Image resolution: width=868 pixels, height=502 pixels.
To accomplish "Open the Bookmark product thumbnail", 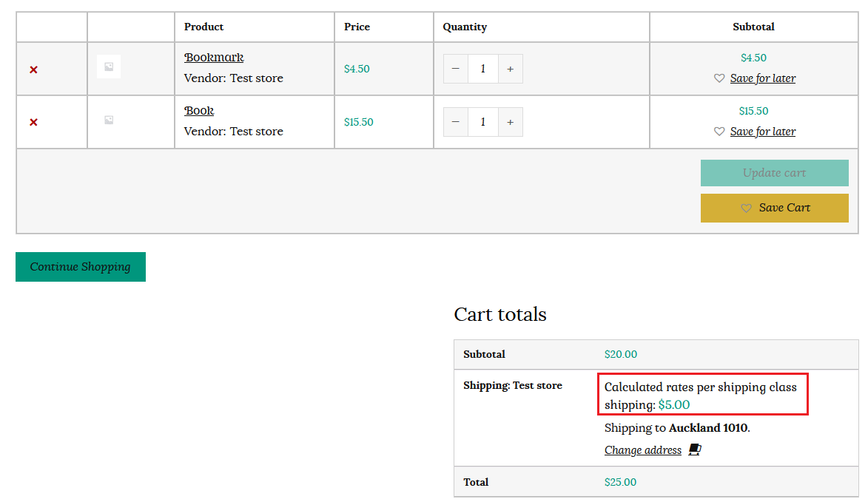I will [x=109, y=67].
